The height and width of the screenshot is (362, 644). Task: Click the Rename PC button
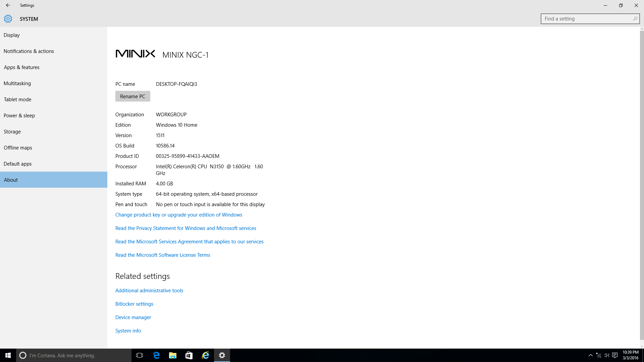point(133,96)
